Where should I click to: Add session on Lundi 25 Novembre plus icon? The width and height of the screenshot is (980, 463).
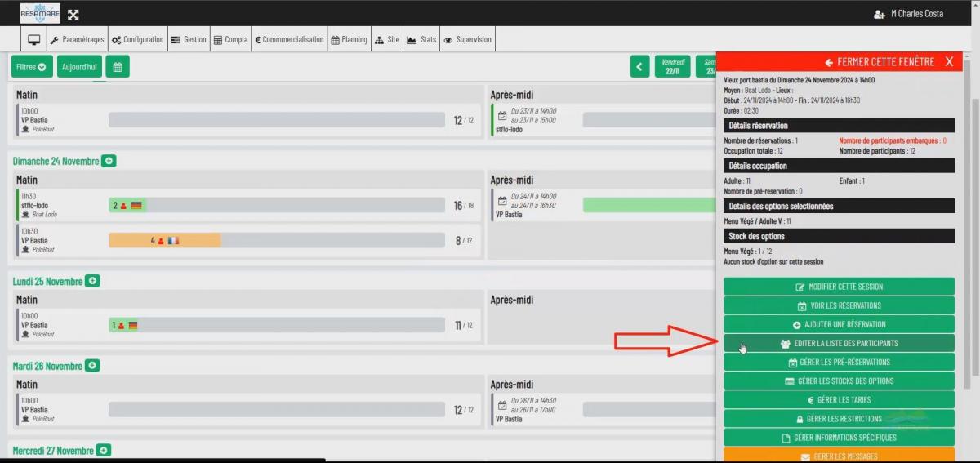coord(92,281)
